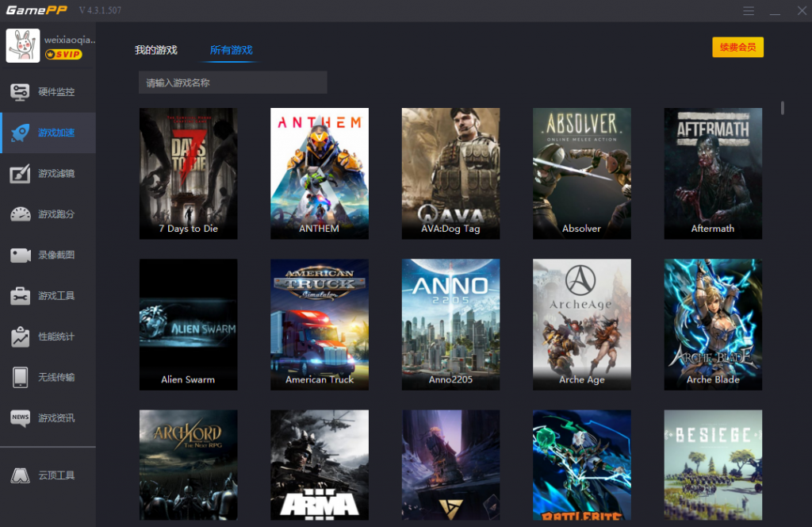
Task: Select the Arche Age cover
Action: (582, 325)
